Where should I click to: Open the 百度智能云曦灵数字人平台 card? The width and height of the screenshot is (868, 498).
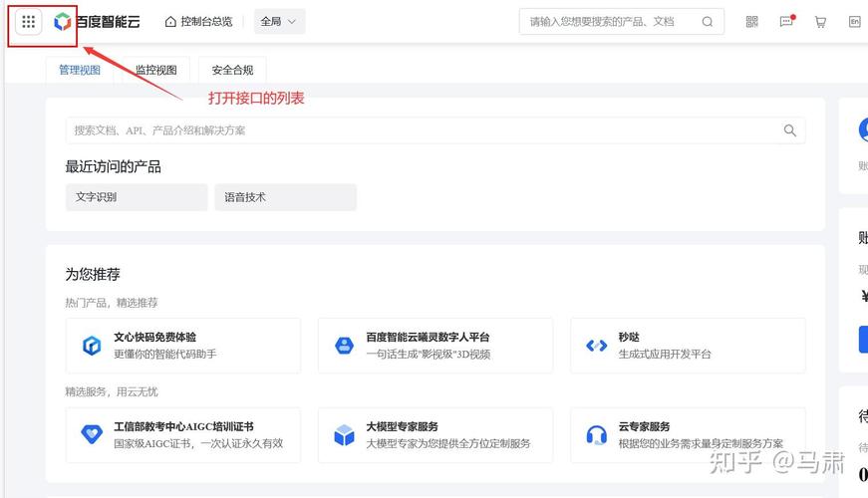click(x=435, y=346)
